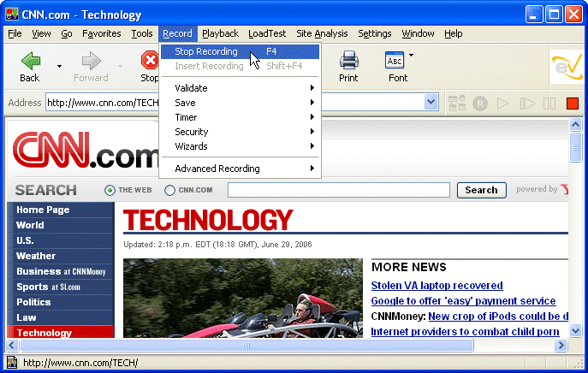Open the Favorites menu
Image resolution: width=588 pixels, height=373 pixels.
click(101, 33)
